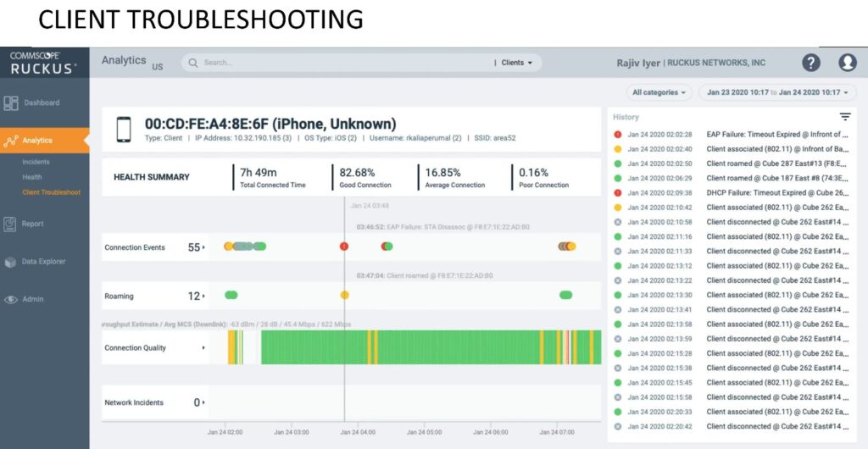Click the iPhone device icon
This screenshot has width=868, height=449.
(124, 130)
